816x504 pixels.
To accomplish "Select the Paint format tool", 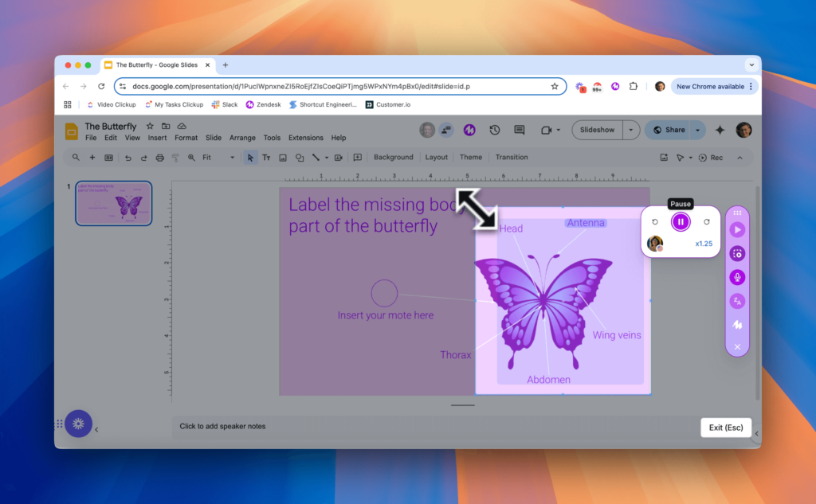I will 176,157.
